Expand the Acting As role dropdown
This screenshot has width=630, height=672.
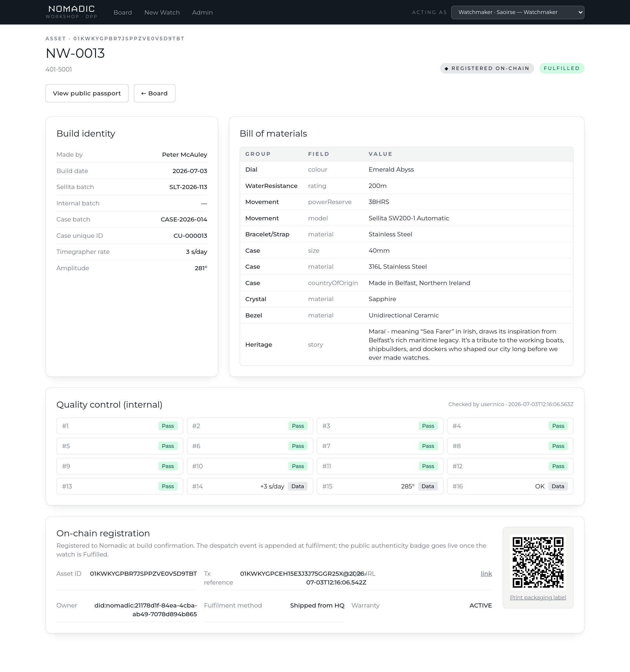[x=517, y=12]
